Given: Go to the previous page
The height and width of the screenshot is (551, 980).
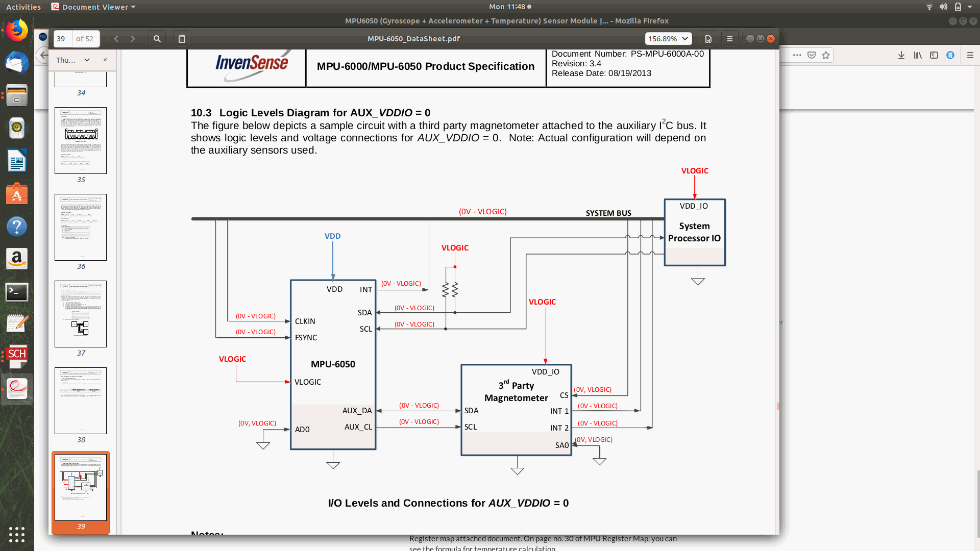Looking at the screenshot, I should click(116, 39).
